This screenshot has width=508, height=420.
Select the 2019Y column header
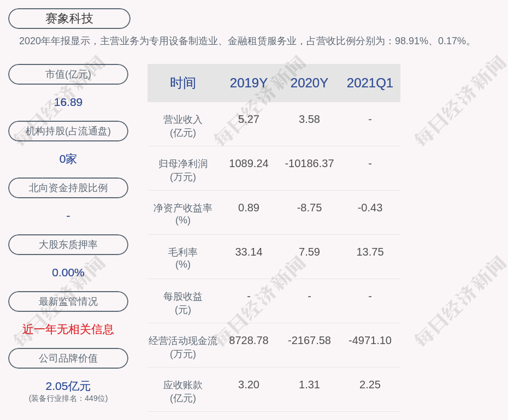click(249, 83)
